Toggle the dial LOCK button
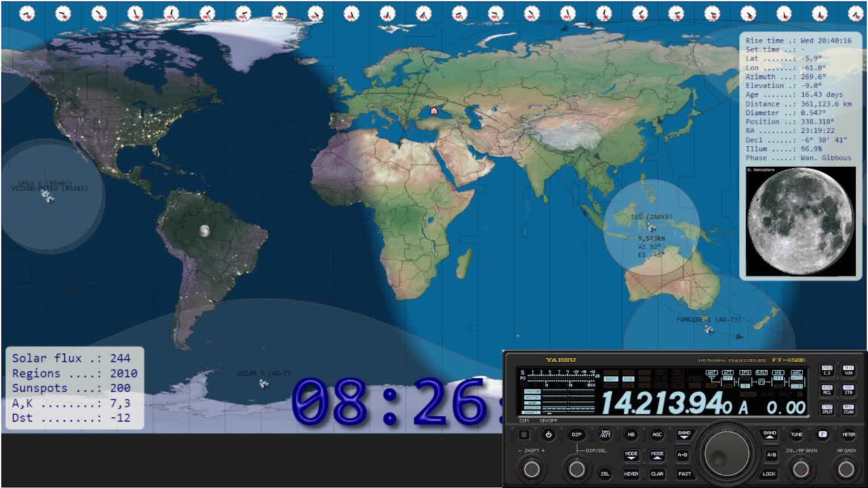 click(x=769, y=474)
